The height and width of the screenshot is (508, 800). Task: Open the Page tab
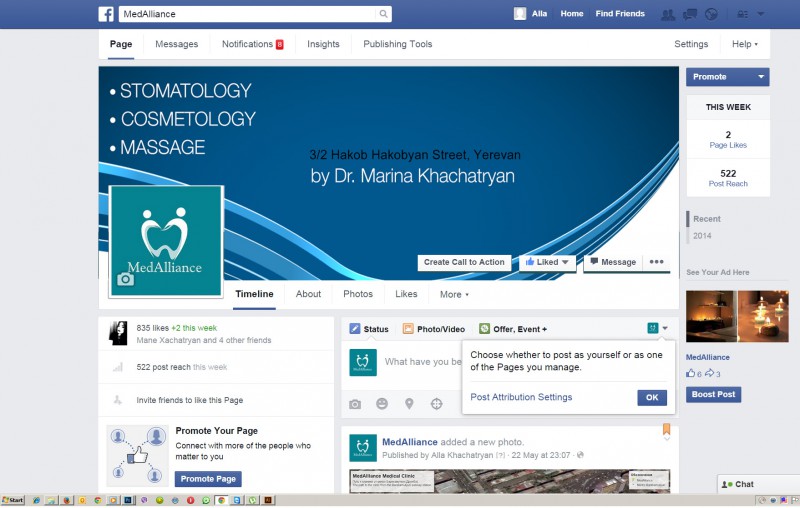click(x=121, y=44)
